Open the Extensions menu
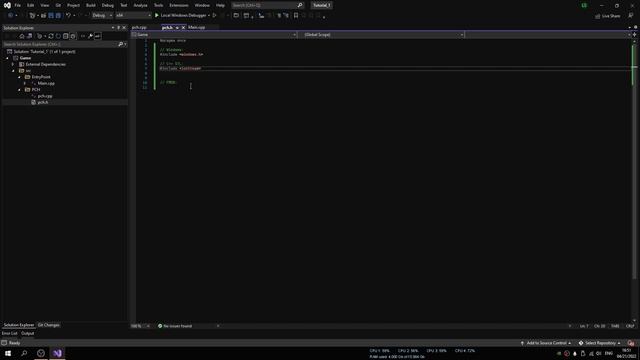 pyautogui.click(x=179, y=5)
